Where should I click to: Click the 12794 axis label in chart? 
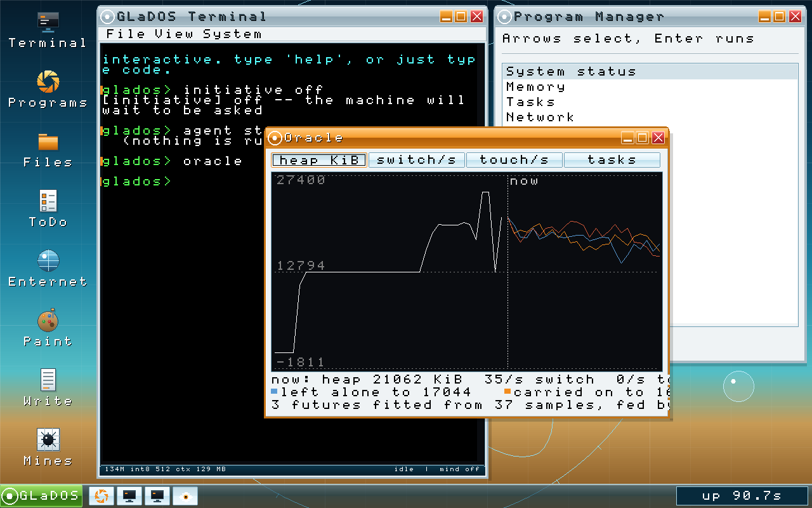pyautogui.click(x=301, y=265)
